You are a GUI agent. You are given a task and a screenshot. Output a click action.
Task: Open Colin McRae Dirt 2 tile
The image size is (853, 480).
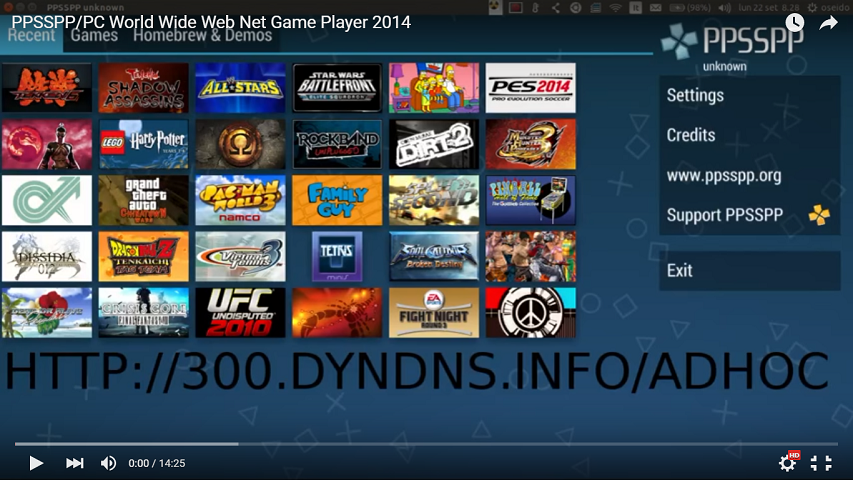(434, 144)
